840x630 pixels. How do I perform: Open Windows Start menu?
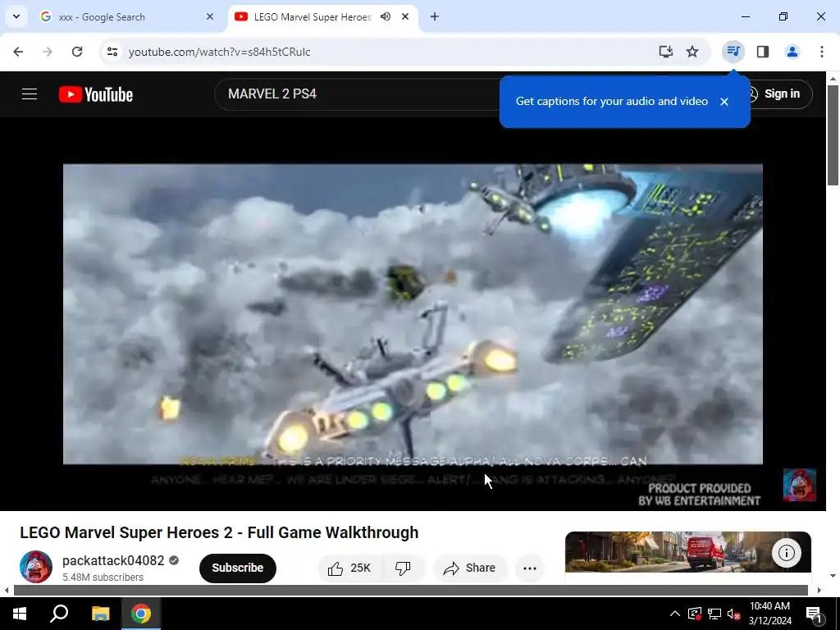[20, 614]
